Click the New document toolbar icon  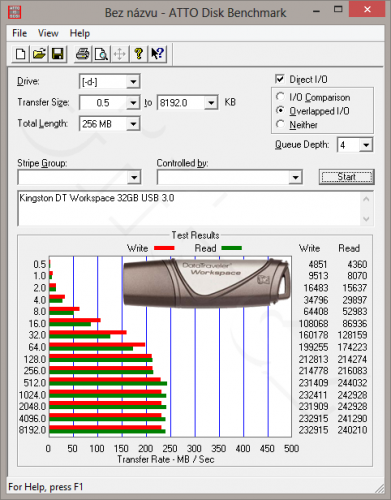[x=21, y=54]
